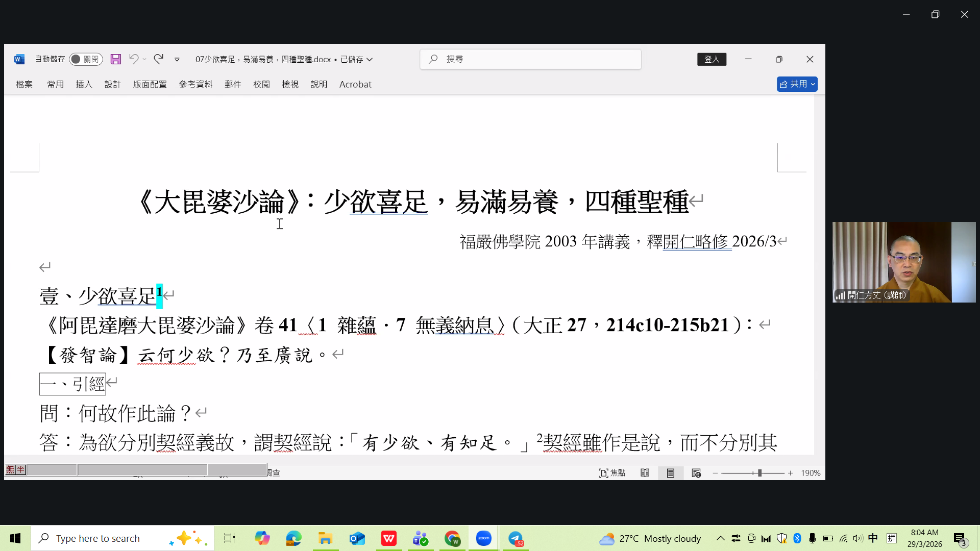This screenshot has width=980, height=551.
Task: Click the zoom out minus icon
Action: [x=715, y=473]
